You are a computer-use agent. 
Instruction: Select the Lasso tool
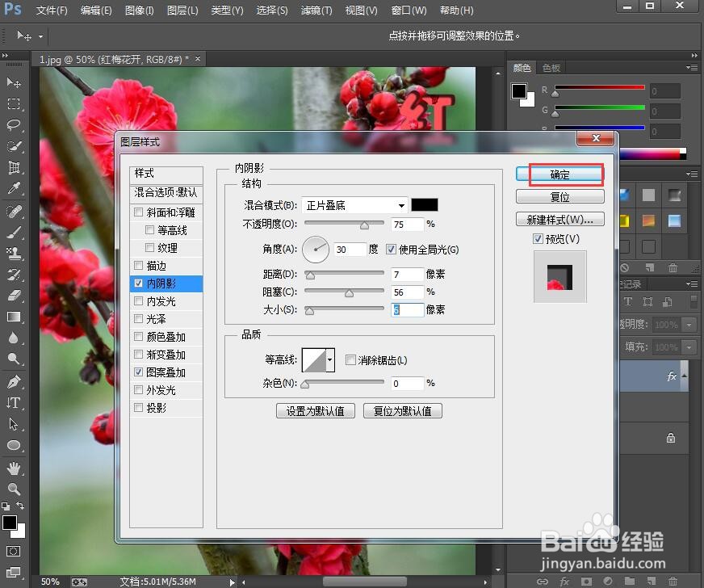pos(14,125)
